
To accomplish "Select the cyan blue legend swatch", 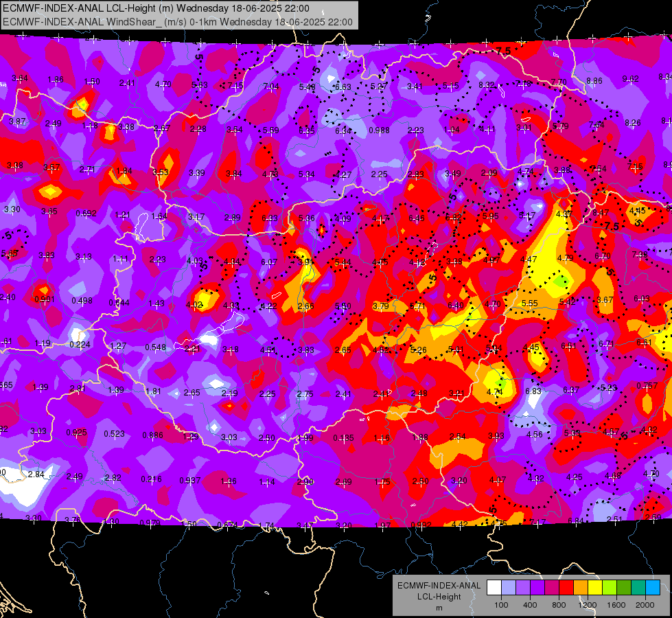I will (x=653, y=588).
